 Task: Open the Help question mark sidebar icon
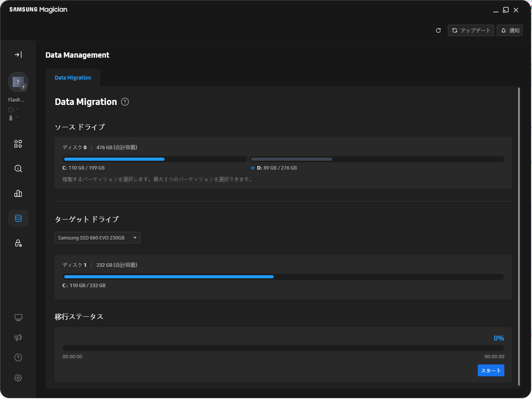pyautogui.click(x=18, y=357)
